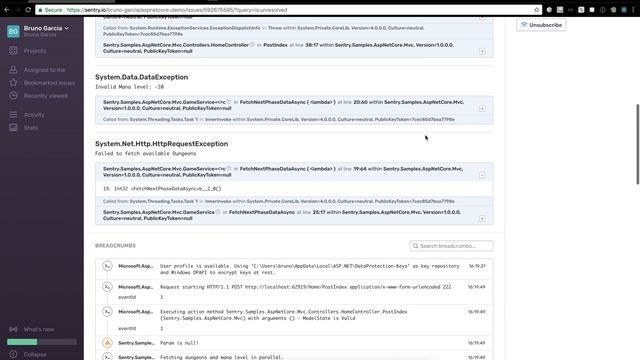Open the Bruno Garcia organization dropdown

point(46,28)
